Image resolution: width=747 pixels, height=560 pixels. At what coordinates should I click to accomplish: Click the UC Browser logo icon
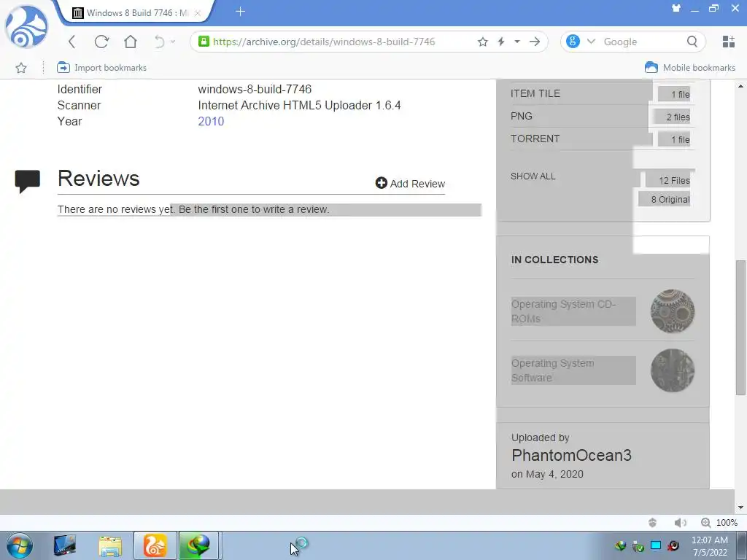[x=26, y=27]
